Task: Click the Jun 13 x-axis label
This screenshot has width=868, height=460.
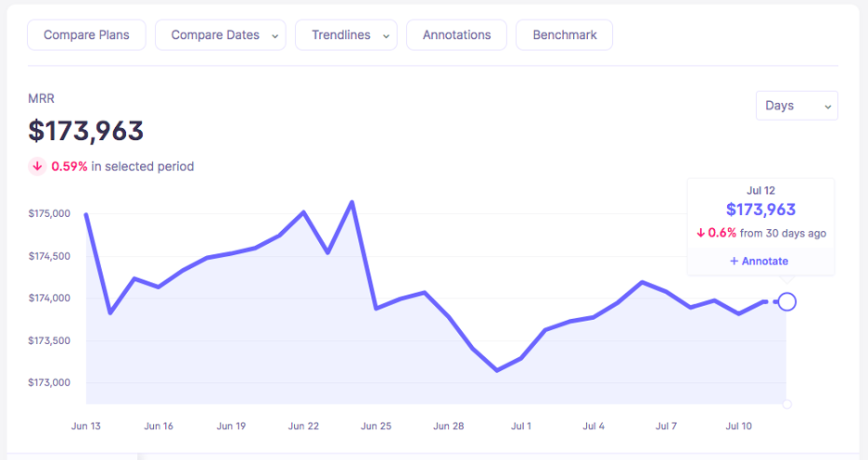Action: [x=86, y=427]
